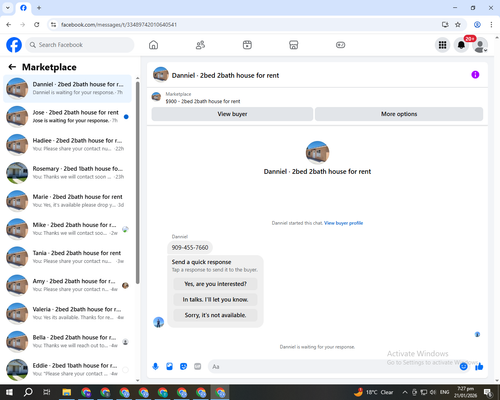This screenshot has width=500, height=400.
Task: Choose a sticker icon
Action: [183, 367]
